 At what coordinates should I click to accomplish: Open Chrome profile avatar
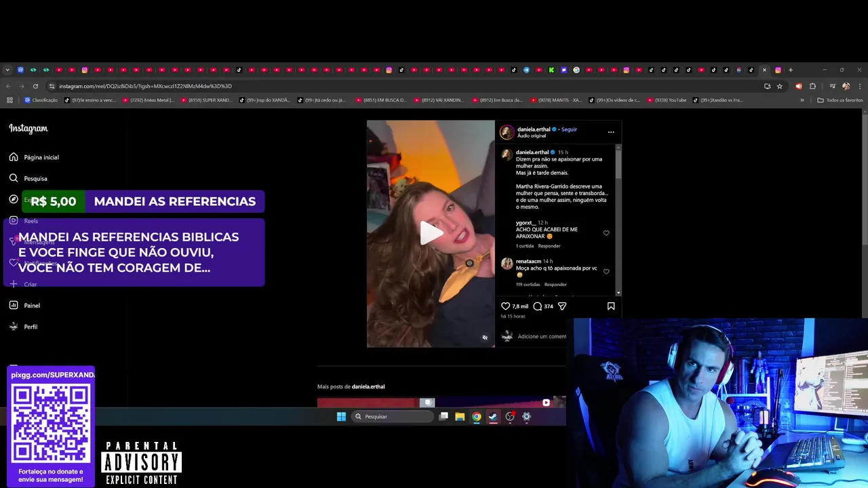(x=846, y=86)
